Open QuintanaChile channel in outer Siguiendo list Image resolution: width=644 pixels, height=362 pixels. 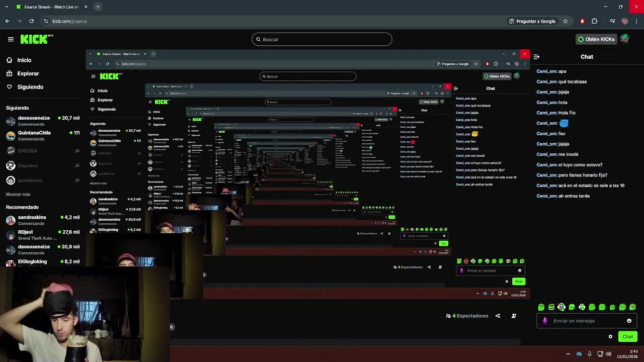click(42, 136)
